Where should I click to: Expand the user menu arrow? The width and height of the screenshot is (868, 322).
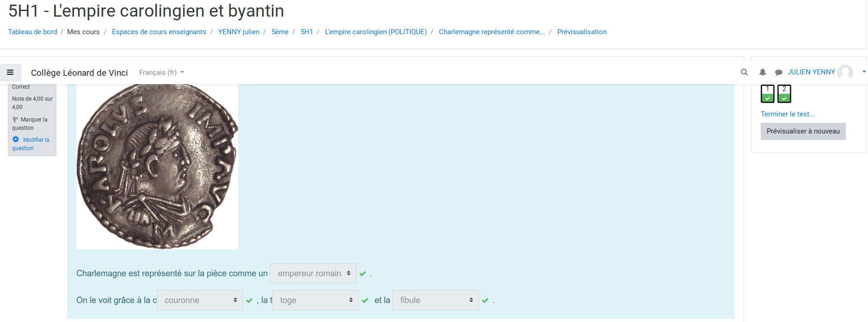[864, 72]
